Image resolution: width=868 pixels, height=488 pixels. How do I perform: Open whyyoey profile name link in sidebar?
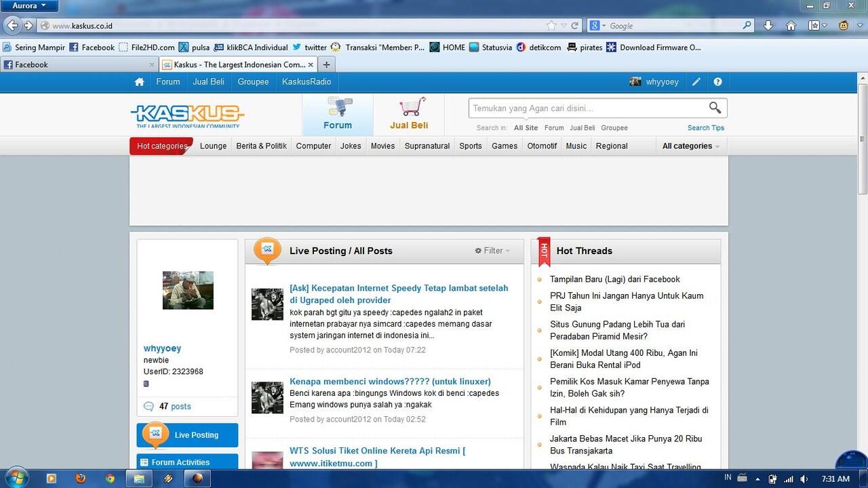click(162, 348)
